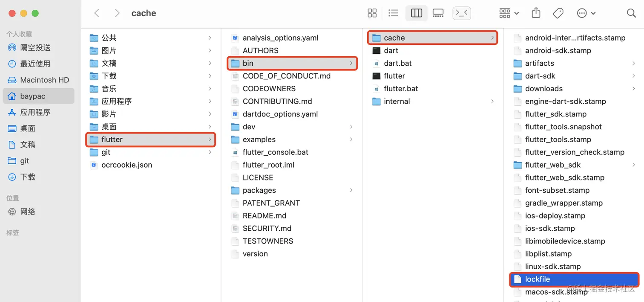Open the git folder in first column
Screen dimensions: 644x302
tap(106, 152)
